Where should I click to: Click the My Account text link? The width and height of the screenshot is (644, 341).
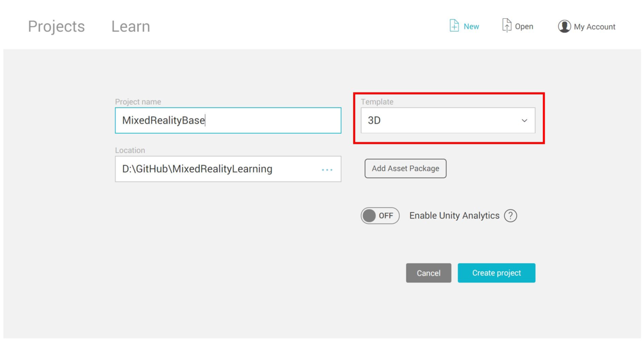(595, 27)
